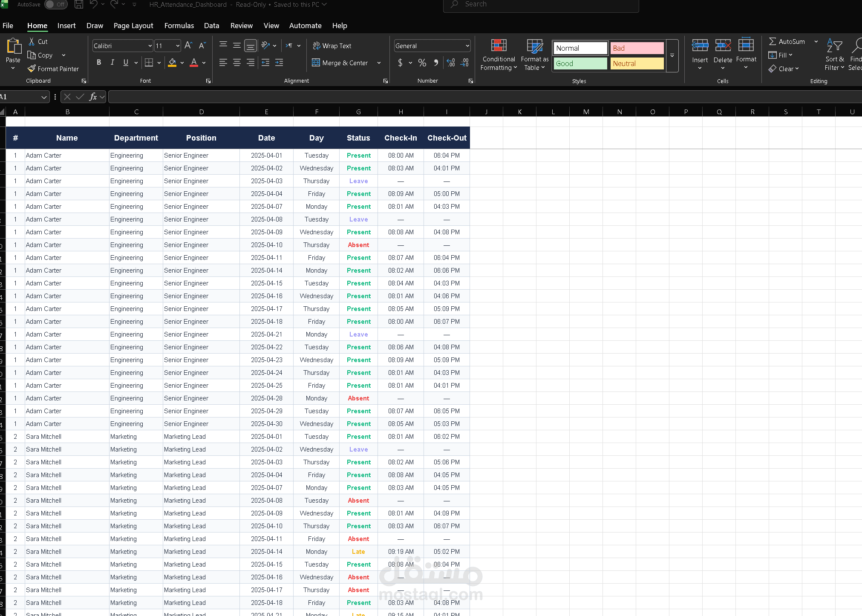Switch to the Review tab
This screenshot has height=616, width=862.
[x=242, y=26]
